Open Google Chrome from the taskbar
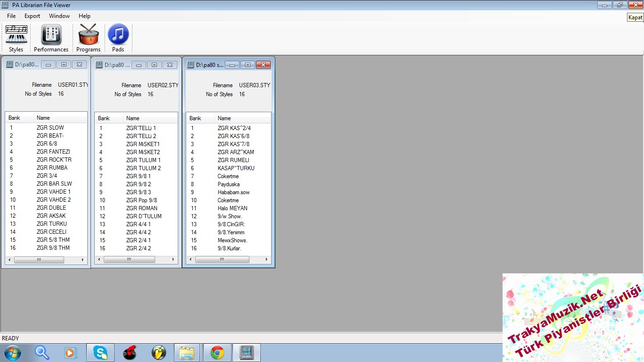 (217, 353)
